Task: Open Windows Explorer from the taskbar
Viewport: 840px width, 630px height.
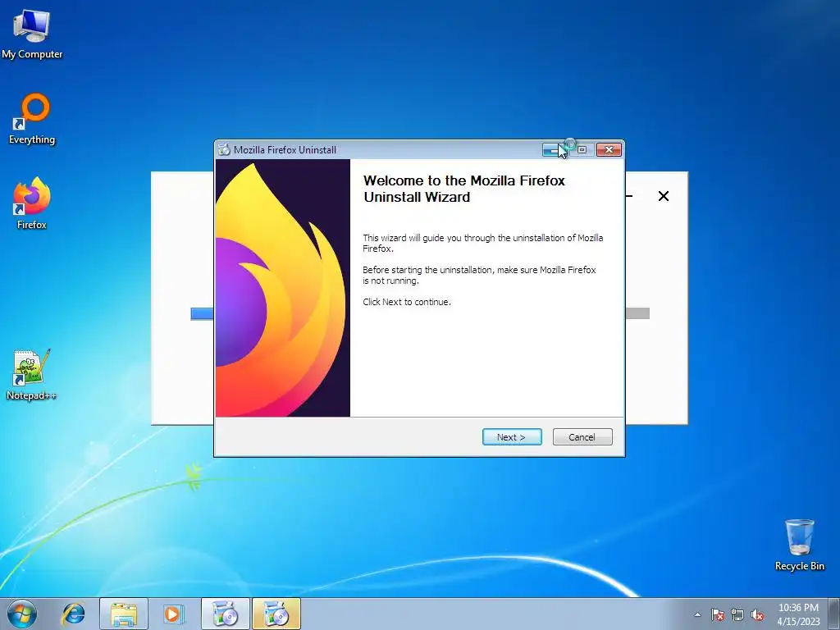Action: pyautogui.click(x=124, y=614)
